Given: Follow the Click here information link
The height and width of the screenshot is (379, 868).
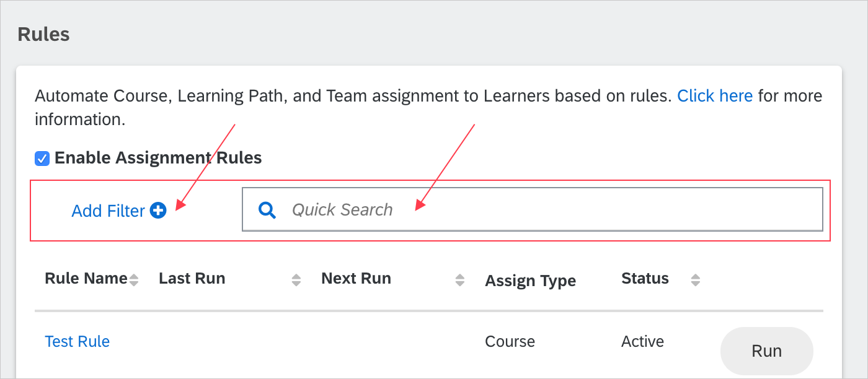Looking at the screenshot, I should 715,96.
